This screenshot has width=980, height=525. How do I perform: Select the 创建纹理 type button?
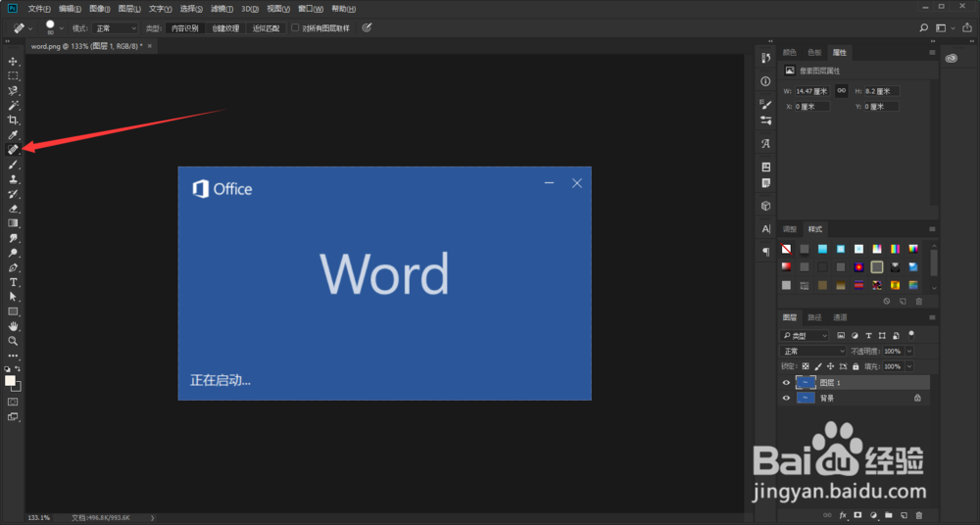click(x=225, y=28)
